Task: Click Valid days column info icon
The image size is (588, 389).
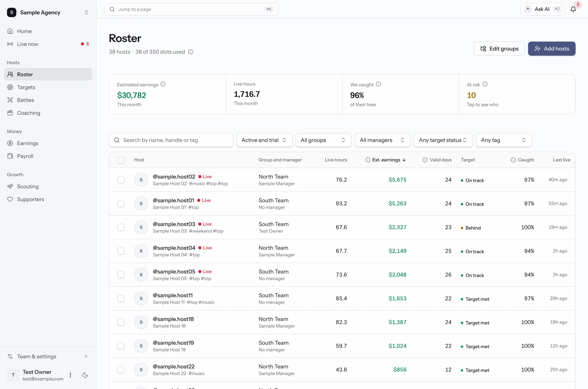Action: pyautogui.click(x=425, y=160)
